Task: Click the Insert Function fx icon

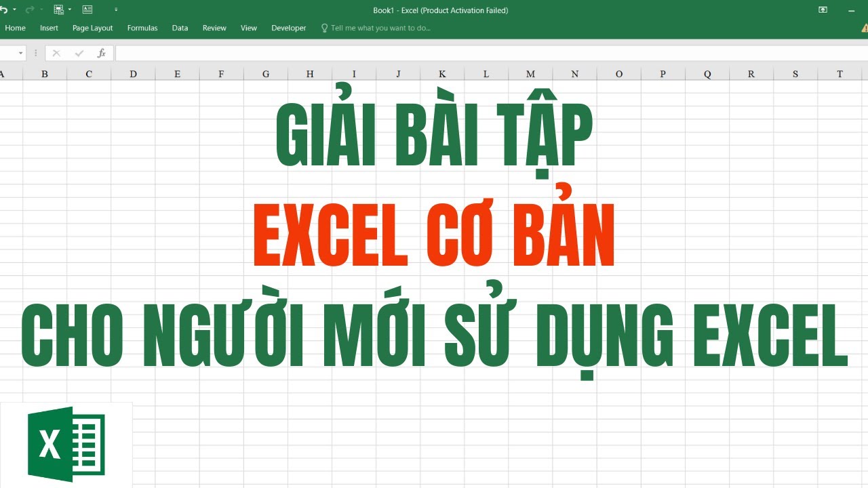Action: point(102,53)
